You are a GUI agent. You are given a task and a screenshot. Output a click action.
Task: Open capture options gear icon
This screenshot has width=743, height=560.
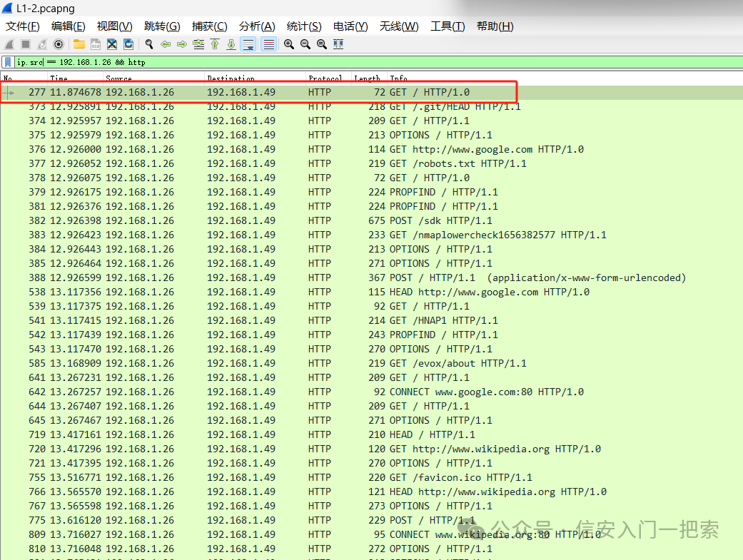tap(59, 44)
